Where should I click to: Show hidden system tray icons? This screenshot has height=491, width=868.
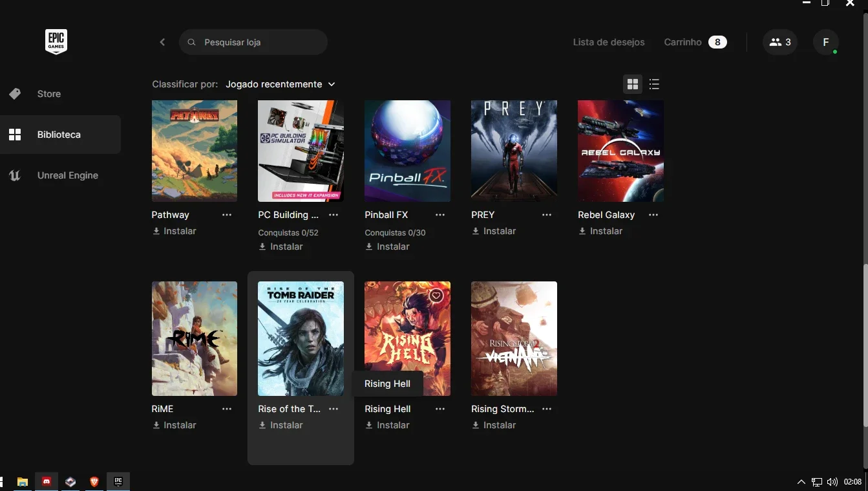tap(801, 482)
